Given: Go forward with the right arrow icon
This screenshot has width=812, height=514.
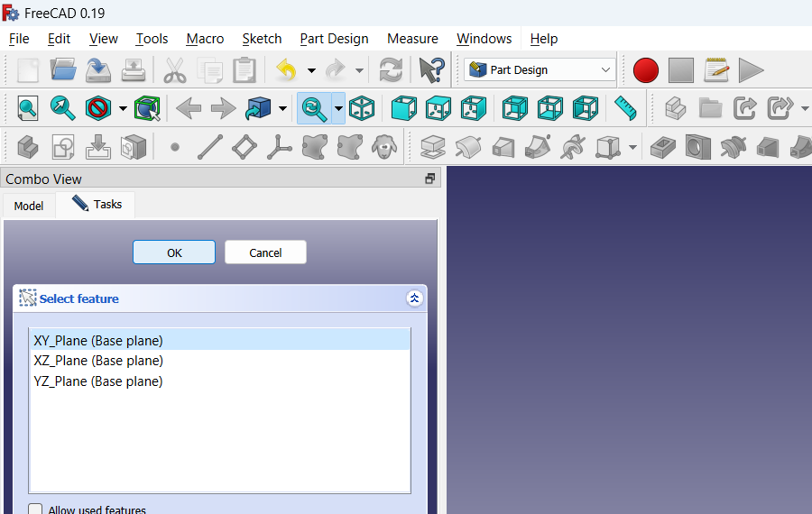Looking at the screenshot, I should [x=223, y=109].
